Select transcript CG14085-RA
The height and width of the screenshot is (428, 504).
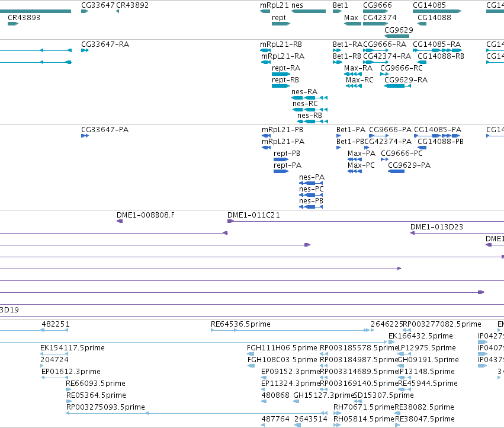coord(437,50)
